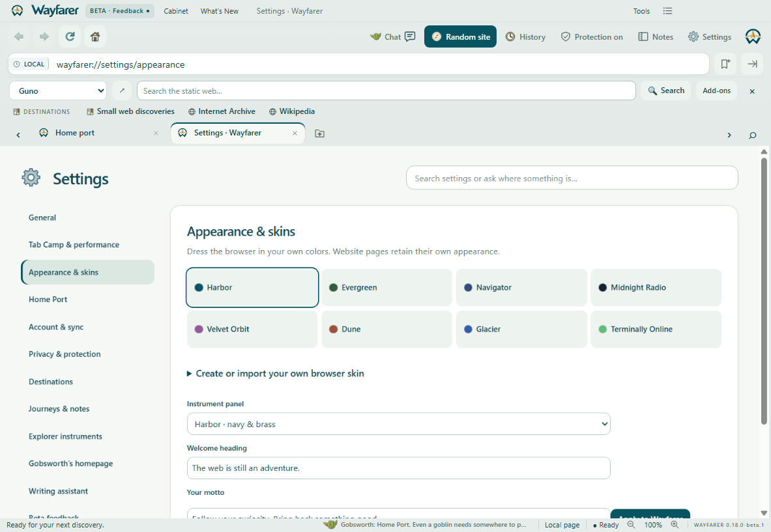Click the Gobsworth goblin status icon
The width and height of the screenshot is (771, 532).
(x=330, y=525)
